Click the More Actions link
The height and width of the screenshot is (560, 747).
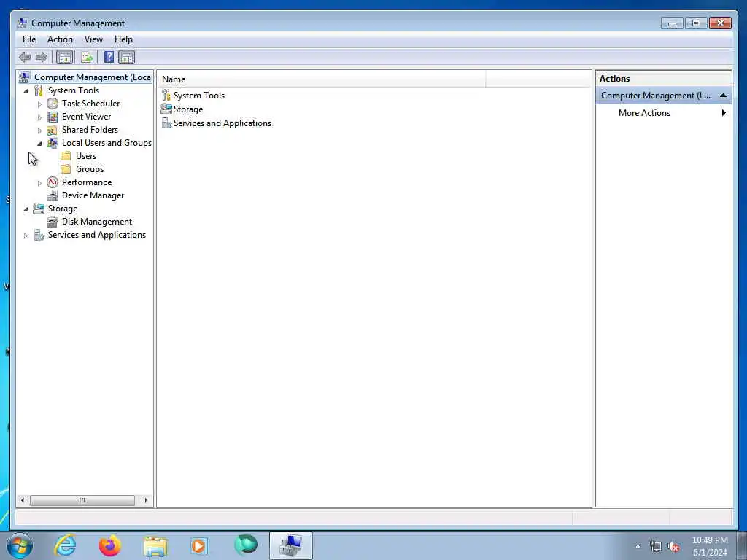[x=644, y=113]
